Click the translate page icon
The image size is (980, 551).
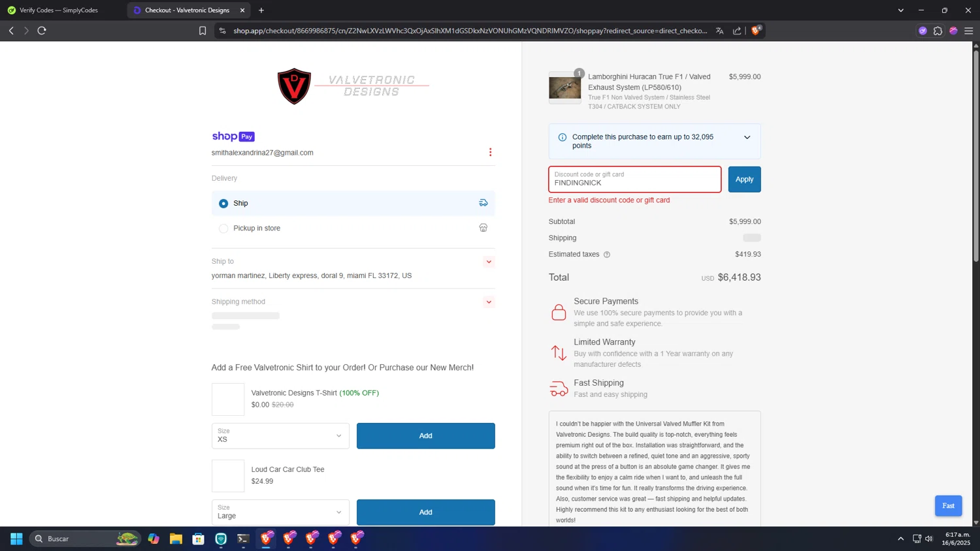(719, 31)
